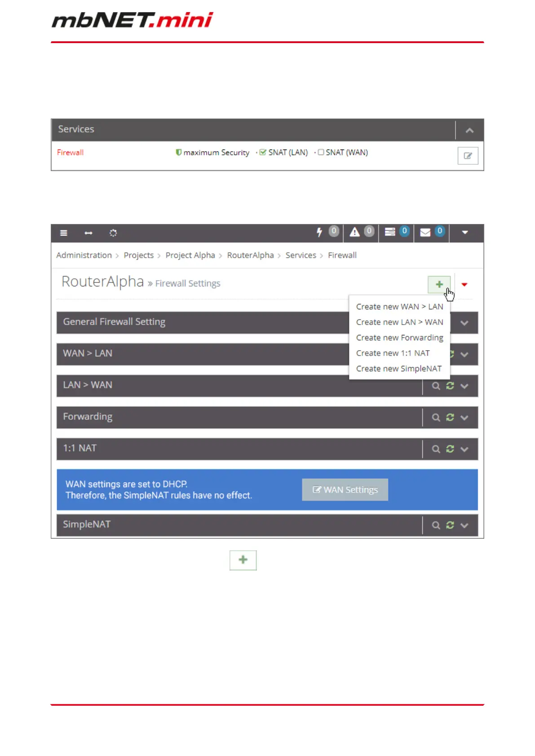The width and height of the screenshot is (535, 756).
Task: Click the green plus add button near title
Action: tap(439, 285)
